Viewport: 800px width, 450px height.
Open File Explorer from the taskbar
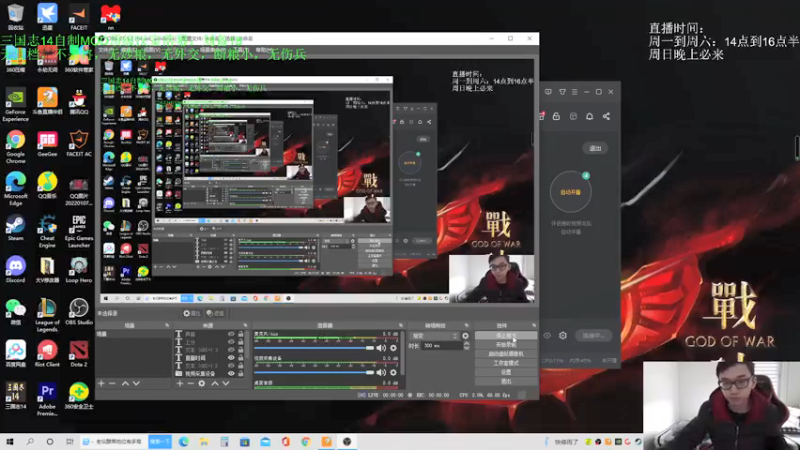click(x=204, y=442)
